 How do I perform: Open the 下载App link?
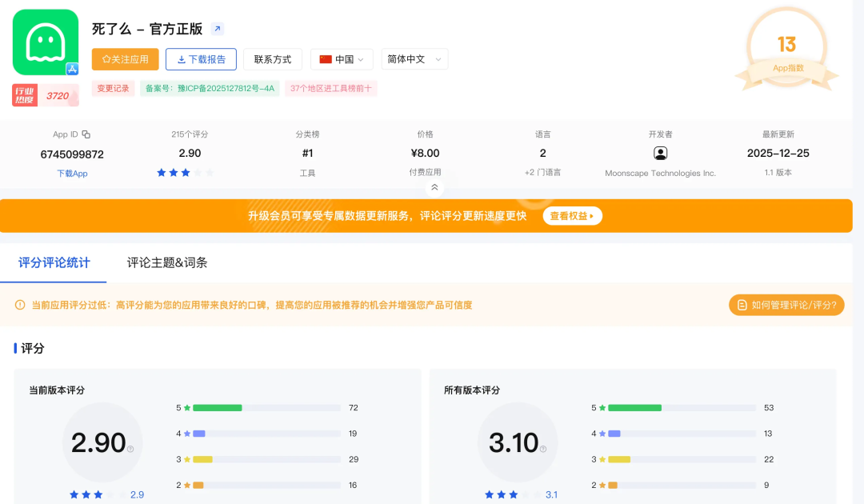click(x=72, y=173)
